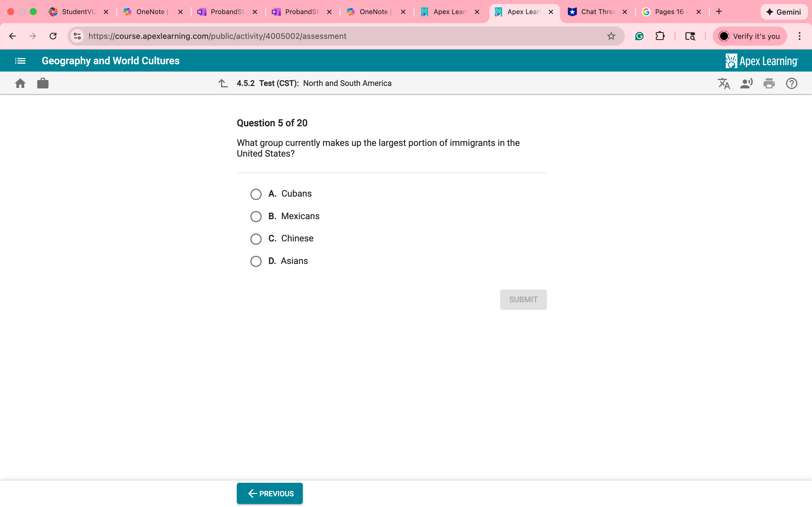Open the course menu via hamburger icon
The height and width of the screenshot is (507, 812).
(x=20, y=61)
